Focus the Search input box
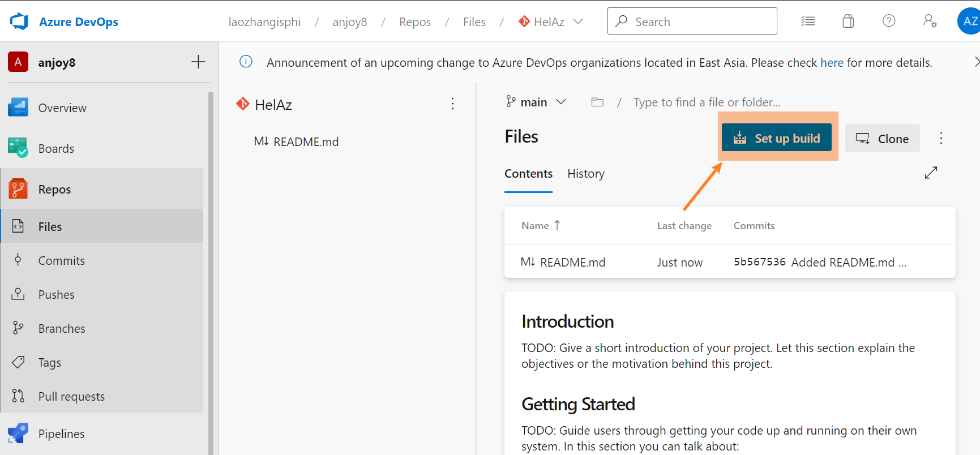Viewport: 980px width, 455px height. click(x=692, y=21)
